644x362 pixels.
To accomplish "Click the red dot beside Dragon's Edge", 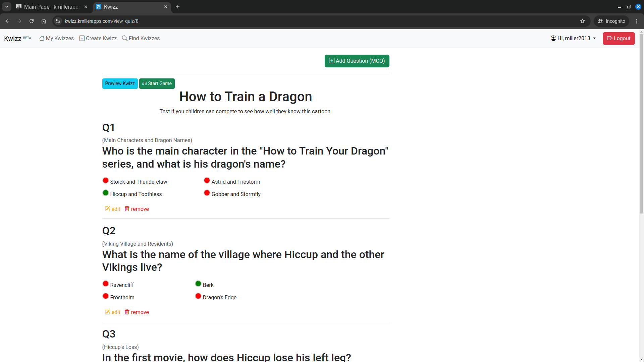I will click(x=198, y=296).
